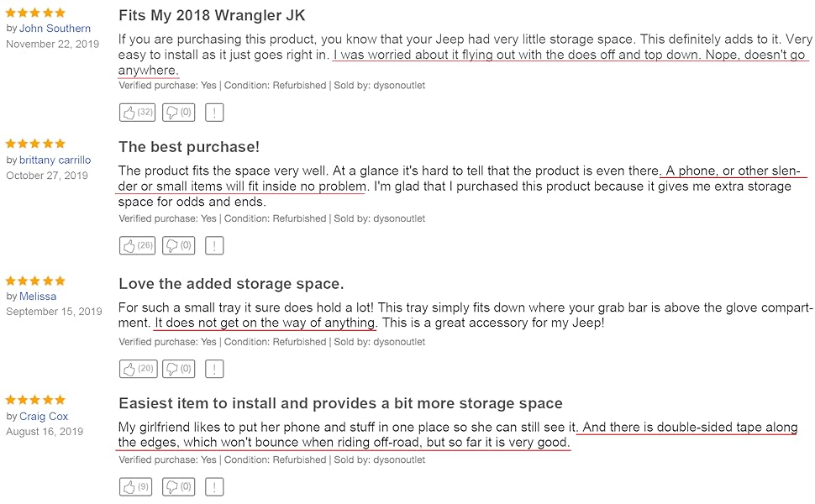Viewport: 815px width, 504px height.
Task: View Craig Cox's reviewer profile
Action: [44, 416]
